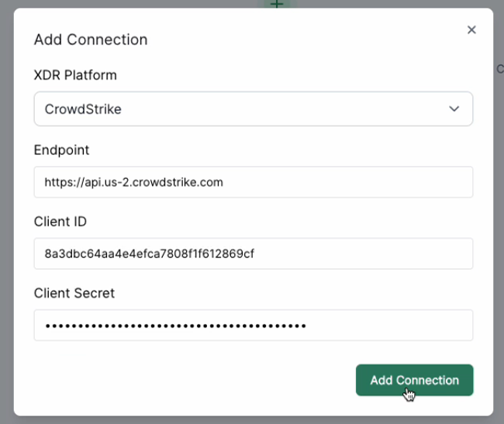Click the empty space after the Endpoint URL
The width and height of the screenshot is (504, 424).
tap(349, 183)
